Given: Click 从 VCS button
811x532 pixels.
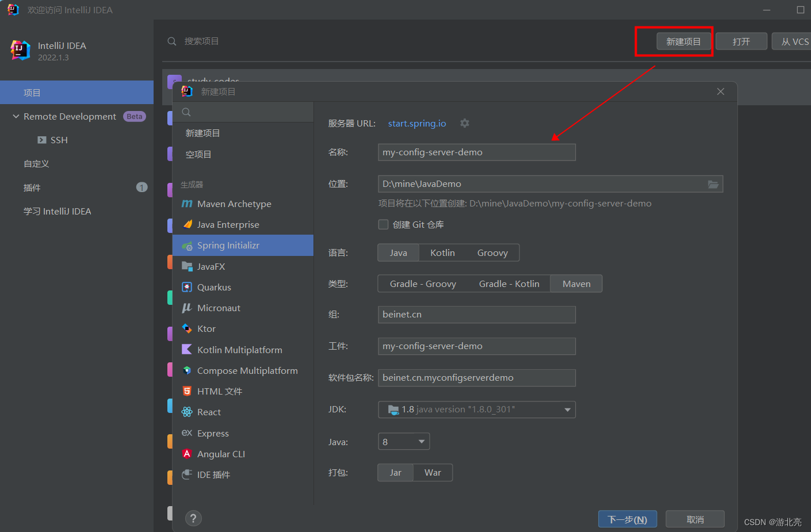Looking at the screenshot, I should tap(792, 41).
